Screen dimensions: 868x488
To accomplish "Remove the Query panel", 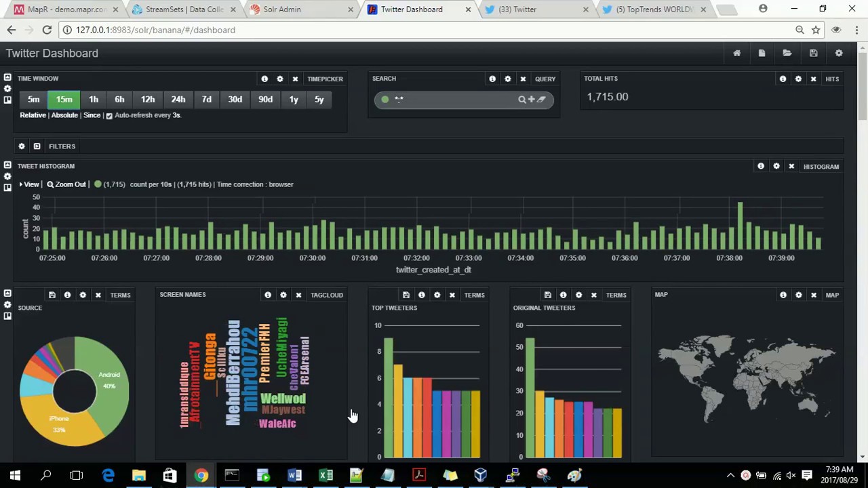I will point(523,79).
